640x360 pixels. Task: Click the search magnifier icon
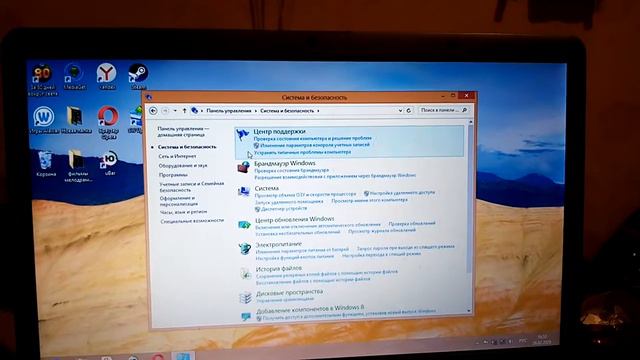point(464,110)
